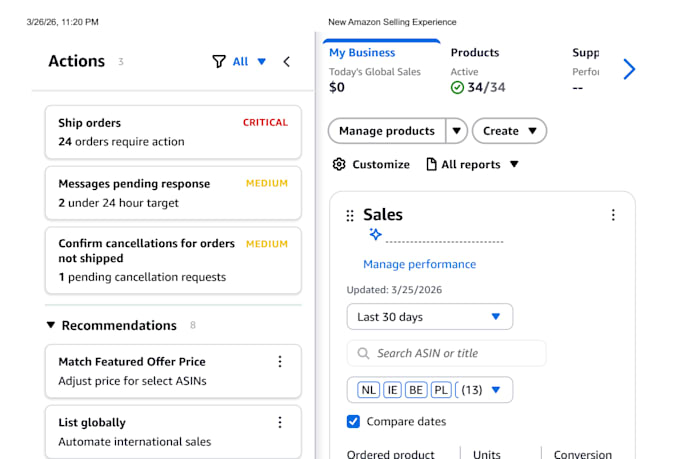Click the Actions filter funnel icon
The image size is (680, 459).
[219, 61]
